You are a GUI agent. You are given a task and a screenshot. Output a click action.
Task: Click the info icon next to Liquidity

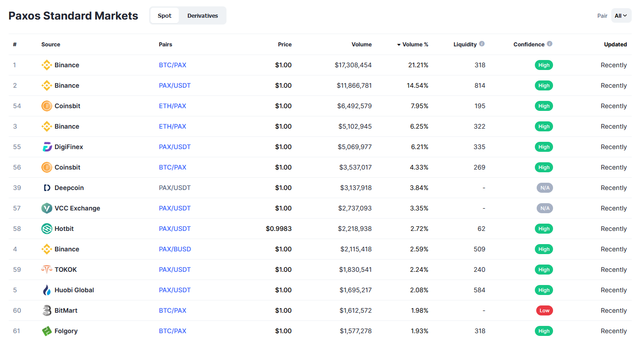coord(482,44)
